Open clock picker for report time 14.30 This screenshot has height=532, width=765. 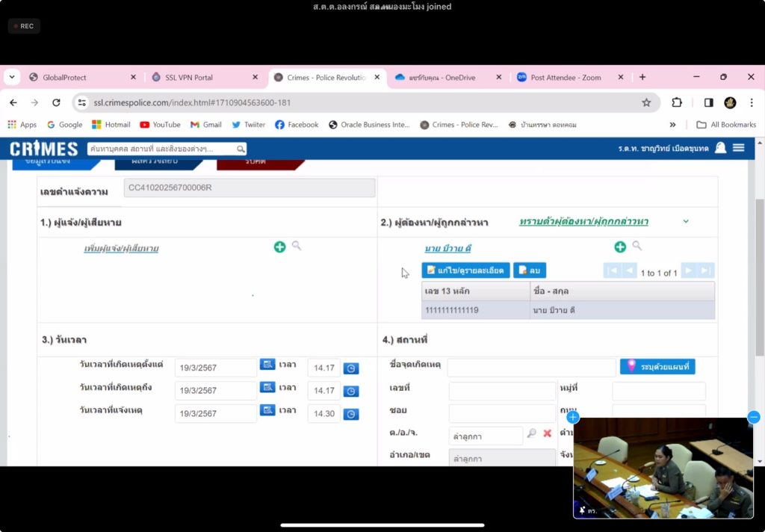[351, 414]
